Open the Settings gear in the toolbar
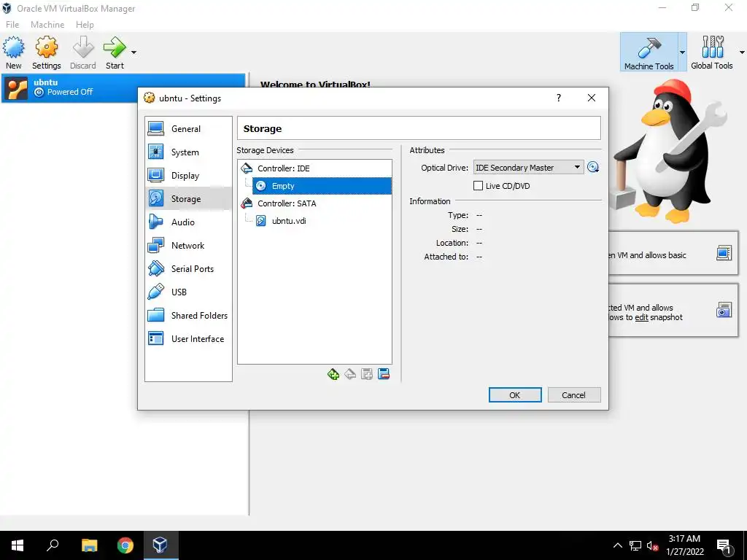The height and width of the screenshot is (560, 747). point(46,52)
